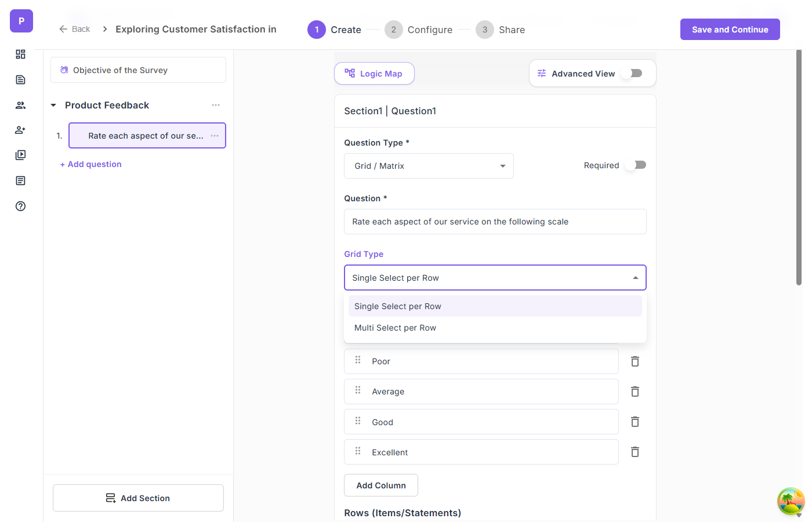Click the Add Column button

tap(381, 485)
